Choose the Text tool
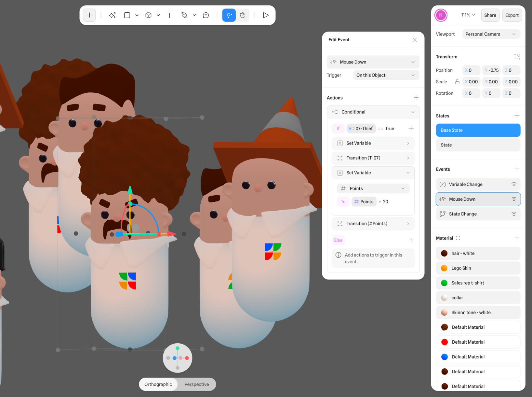The height and width of the screenshot is (397, 532). point(169,15)
